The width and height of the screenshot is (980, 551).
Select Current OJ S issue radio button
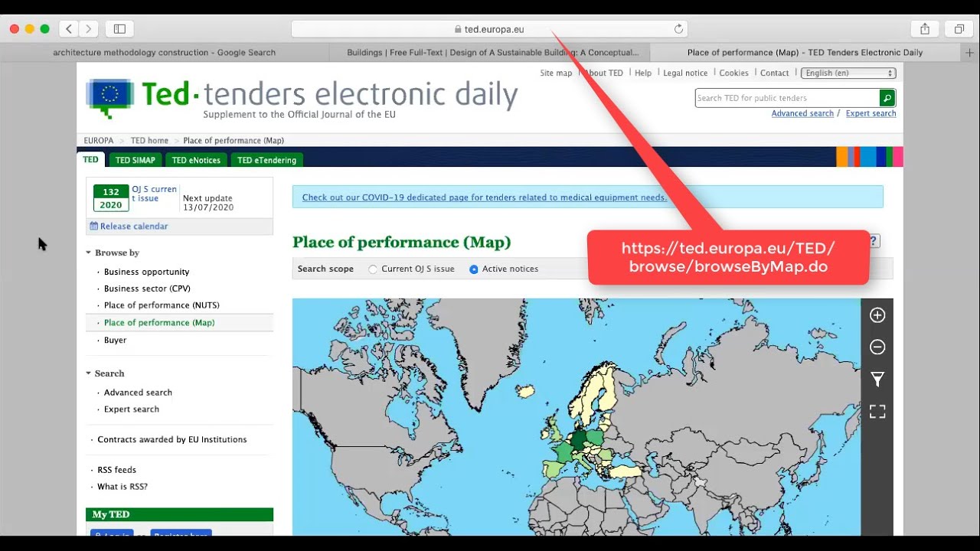click(x=373, y=269)
